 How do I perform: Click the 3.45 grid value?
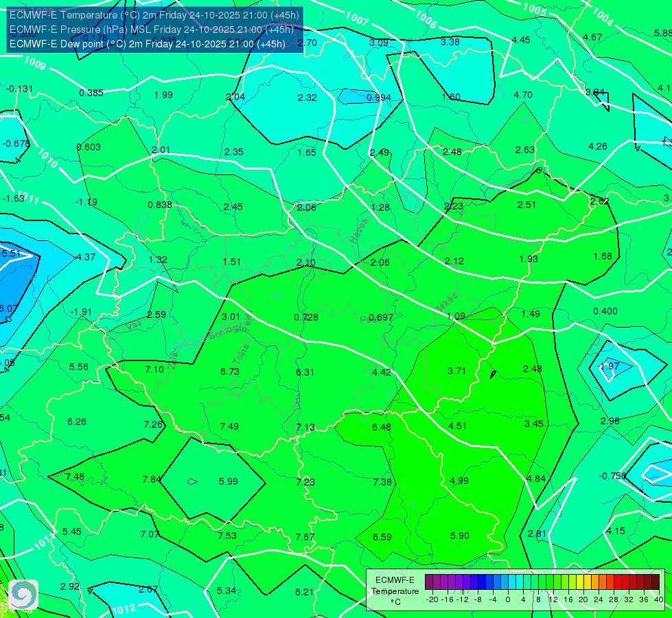pos(534,424)
